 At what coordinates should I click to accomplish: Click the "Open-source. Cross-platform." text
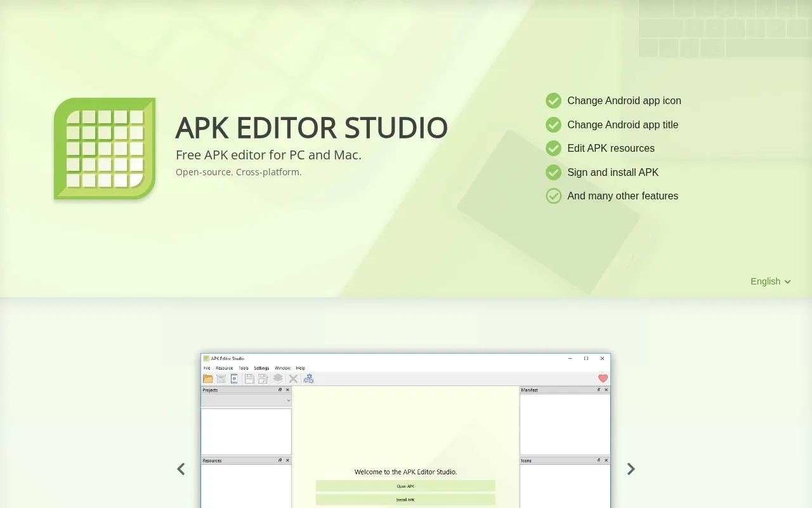point(239,172)
